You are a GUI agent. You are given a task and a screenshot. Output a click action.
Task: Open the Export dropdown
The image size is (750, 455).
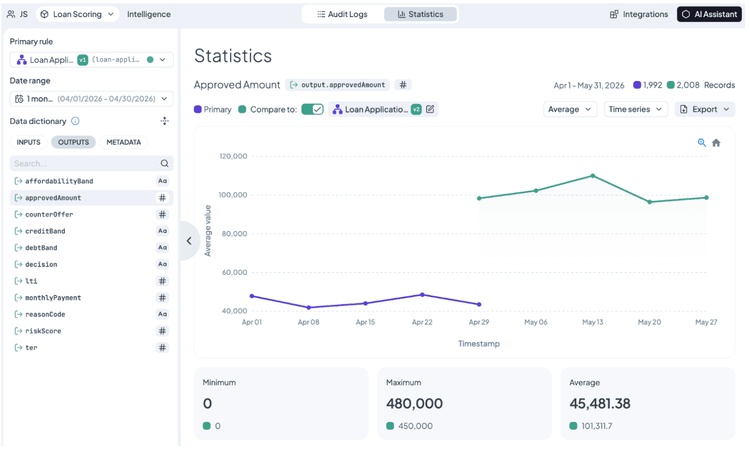[705, 110]
